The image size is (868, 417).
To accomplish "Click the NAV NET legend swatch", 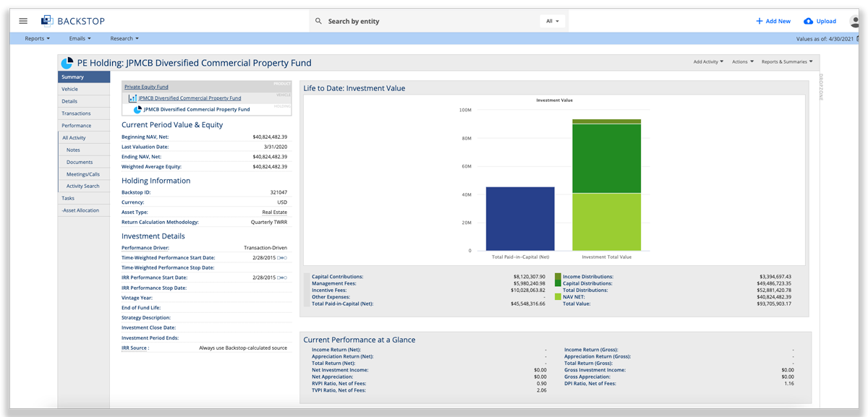I will [x=558, y=297].
